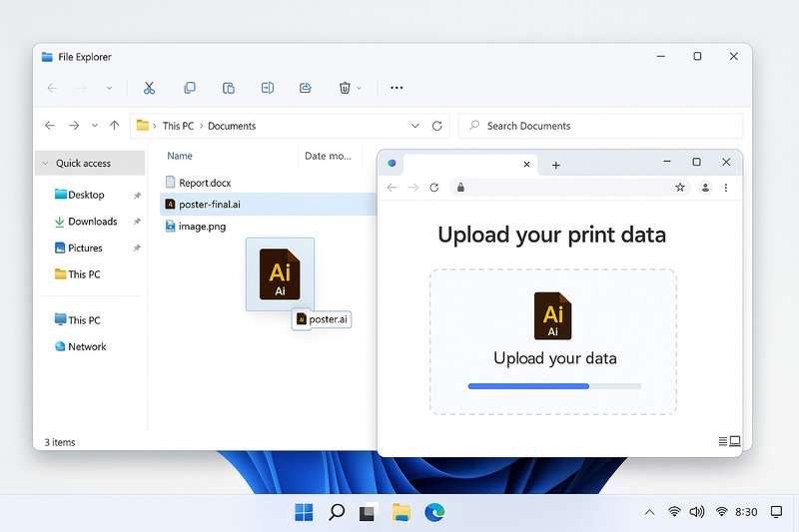The image size is (799, 532).
Task: Unpin Downloads using its pin icon
Action: (x=137, y=222)
